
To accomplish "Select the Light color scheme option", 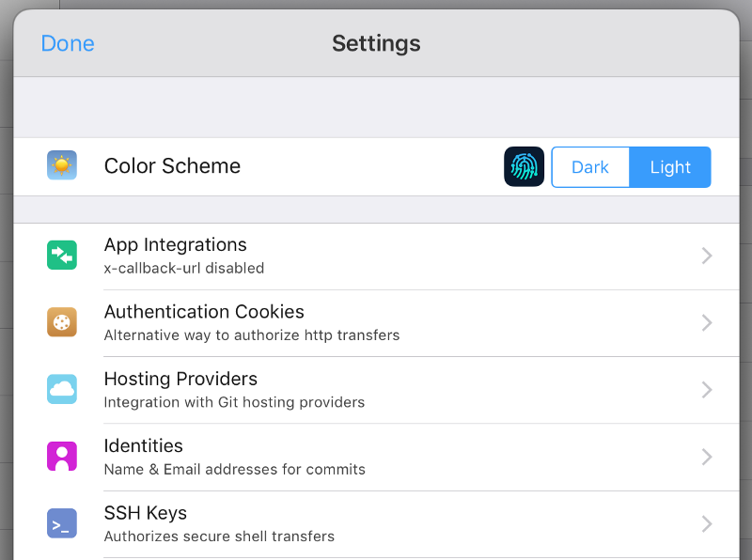I will [670, 167].
